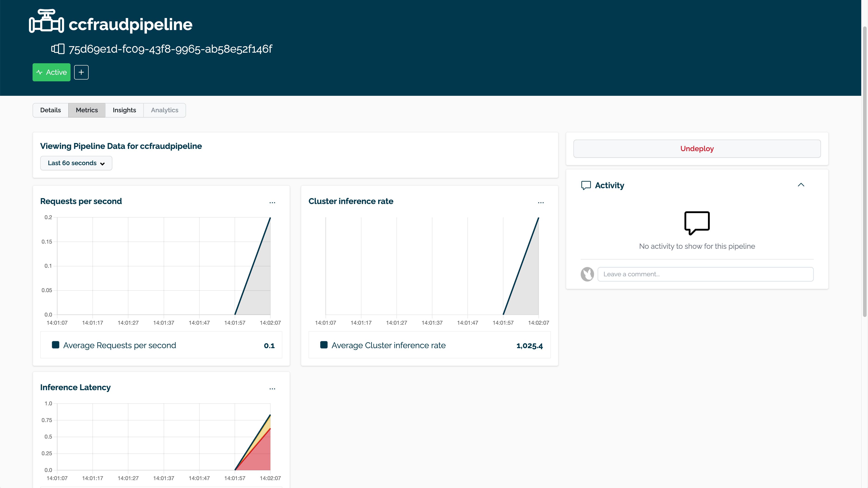Image resolution: width=868 pixels, height=488 pixels.
Task: Click the user avatar beside the comment box
Action: tap(587, 274)
